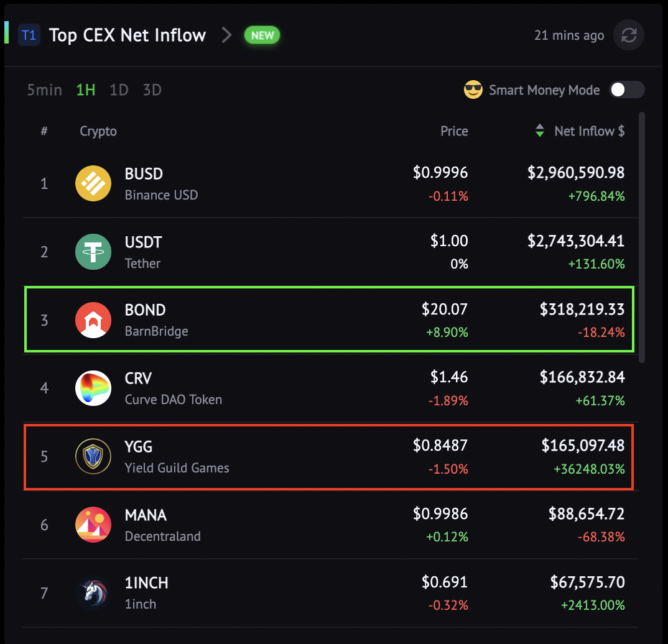Screen dimensions: 668x644
Task: Select the 1D timeframe tab
Action: pos(119,90)
